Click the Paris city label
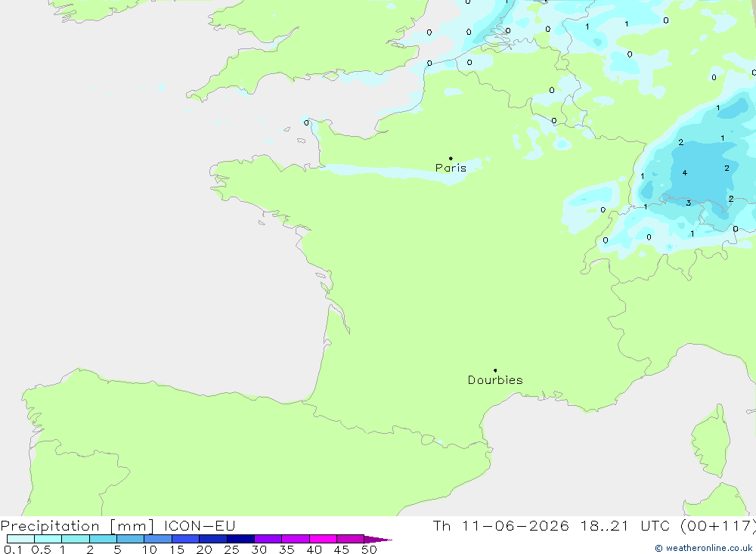 click(x=451, y=168)
